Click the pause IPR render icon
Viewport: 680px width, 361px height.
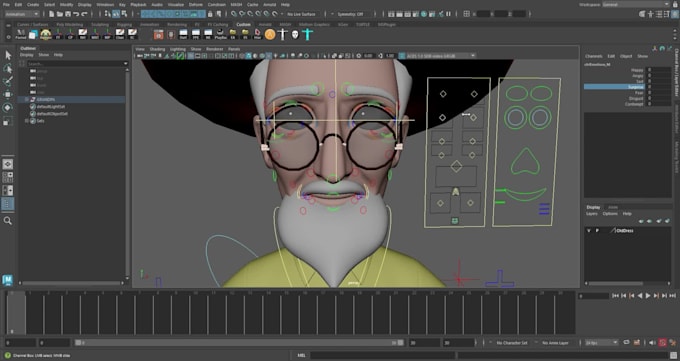click(x=448, y=14)
